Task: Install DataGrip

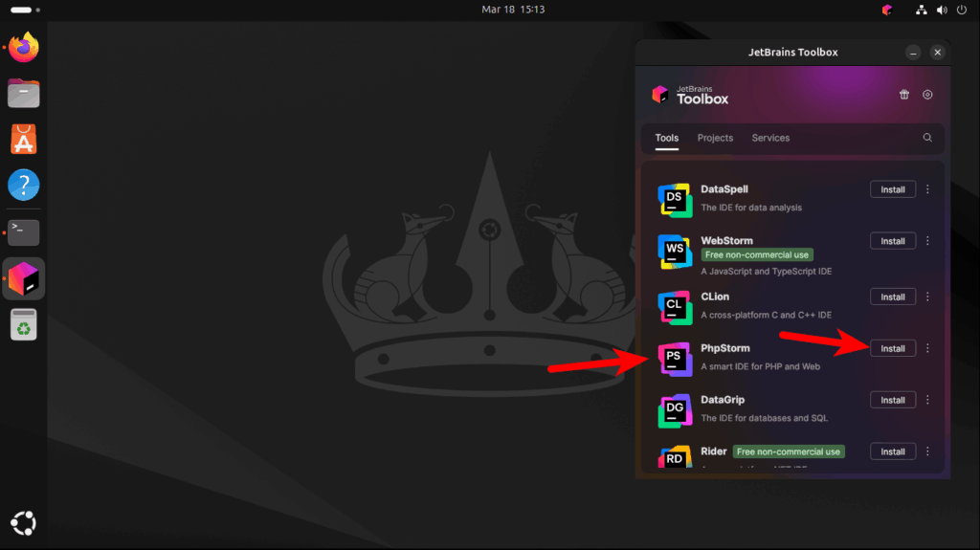Action: tap(893, 400)
